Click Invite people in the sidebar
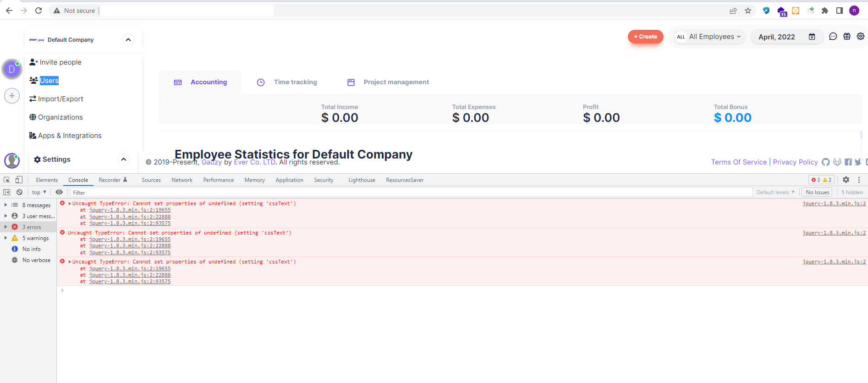 click(x=55, y=62)
